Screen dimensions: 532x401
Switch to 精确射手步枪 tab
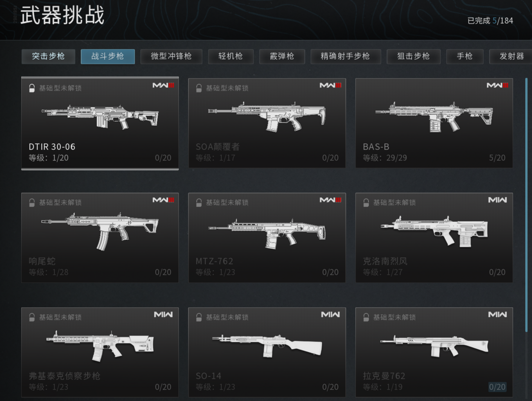coord(345,56)
